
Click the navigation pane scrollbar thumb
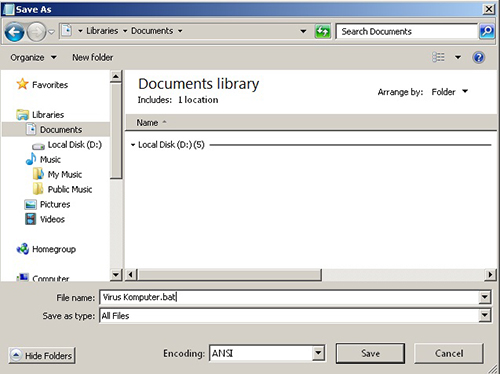click(116, 131)
